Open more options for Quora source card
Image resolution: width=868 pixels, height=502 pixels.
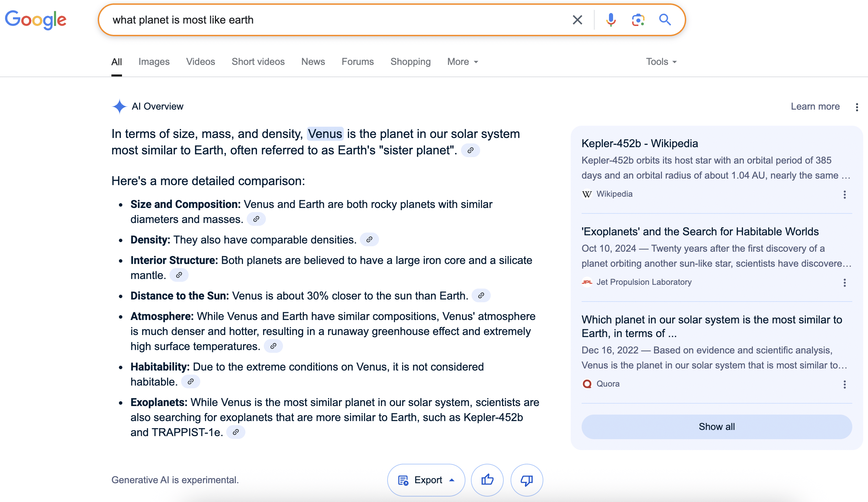click(844, 385)
